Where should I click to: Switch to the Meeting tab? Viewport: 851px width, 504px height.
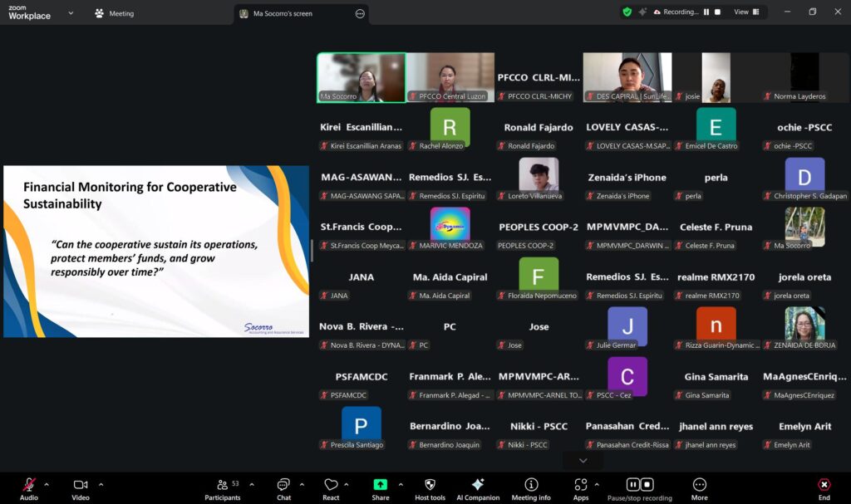click(x=115, y=13)
